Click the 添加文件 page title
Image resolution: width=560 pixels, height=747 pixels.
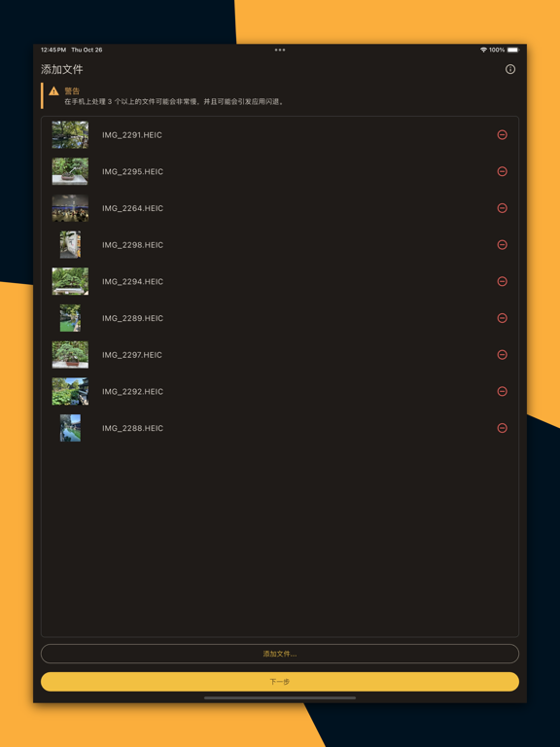tap(62, 70)
